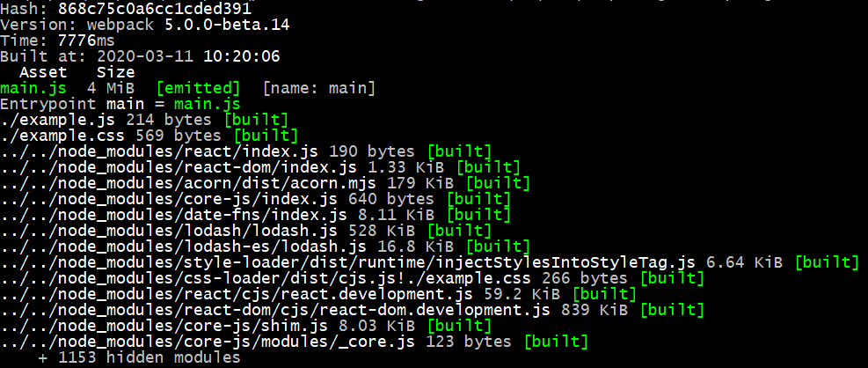868x368 pixels.
Task: Click the Built at timestamp 10:20:06
Action: click(x=242, y=56)
